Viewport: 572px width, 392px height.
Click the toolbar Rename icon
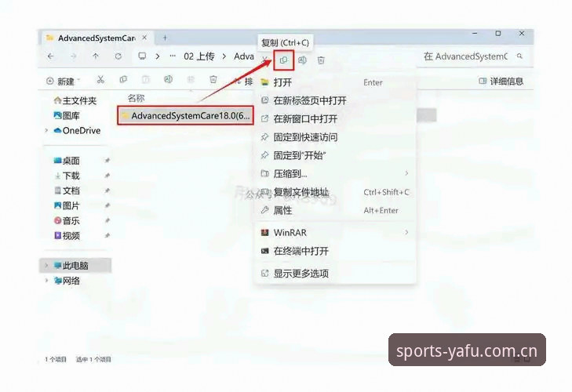tap(168, 79)
